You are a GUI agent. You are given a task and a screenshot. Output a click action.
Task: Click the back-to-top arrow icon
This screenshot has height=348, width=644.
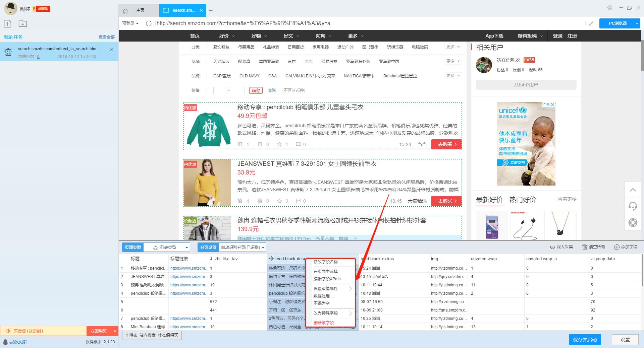click(633, 190)
